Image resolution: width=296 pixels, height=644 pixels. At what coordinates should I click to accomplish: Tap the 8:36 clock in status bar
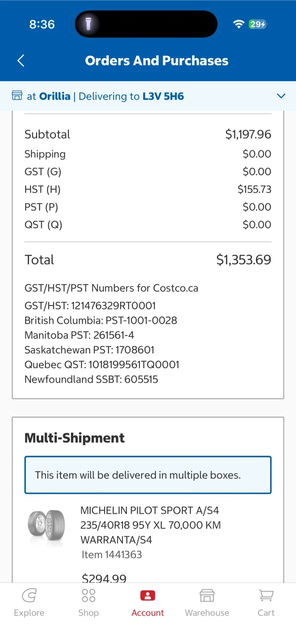click(42, 24)
